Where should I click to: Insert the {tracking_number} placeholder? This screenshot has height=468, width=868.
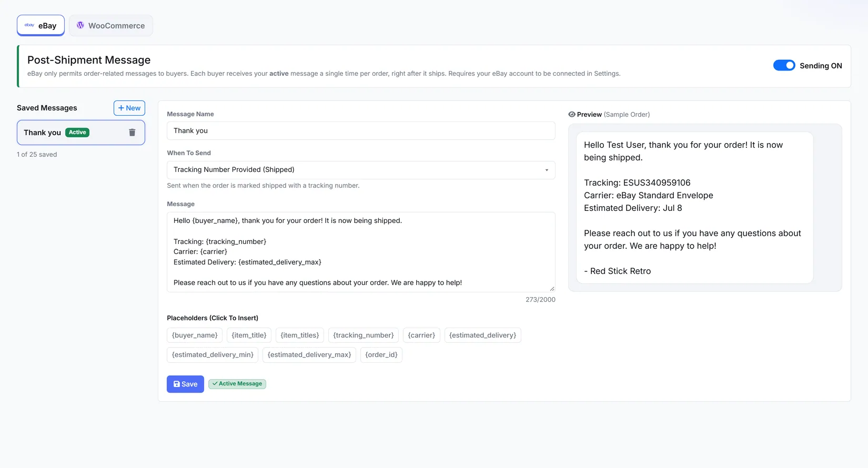point(364,335)
